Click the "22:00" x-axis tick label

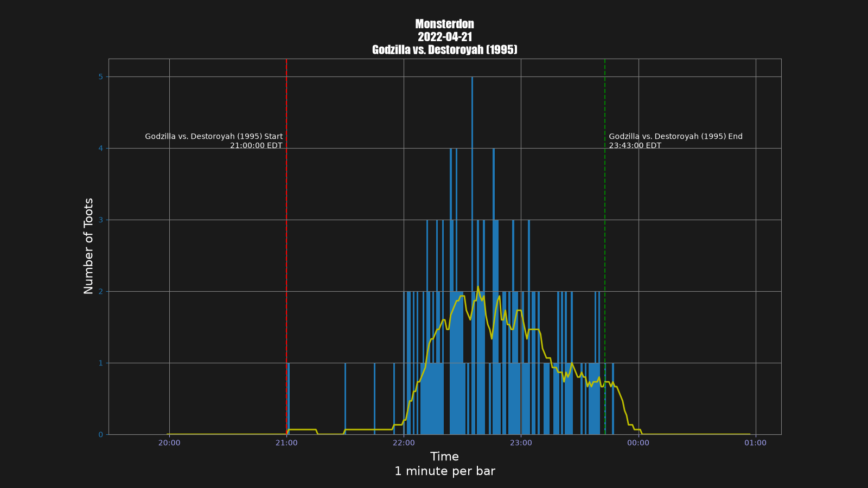404,443
